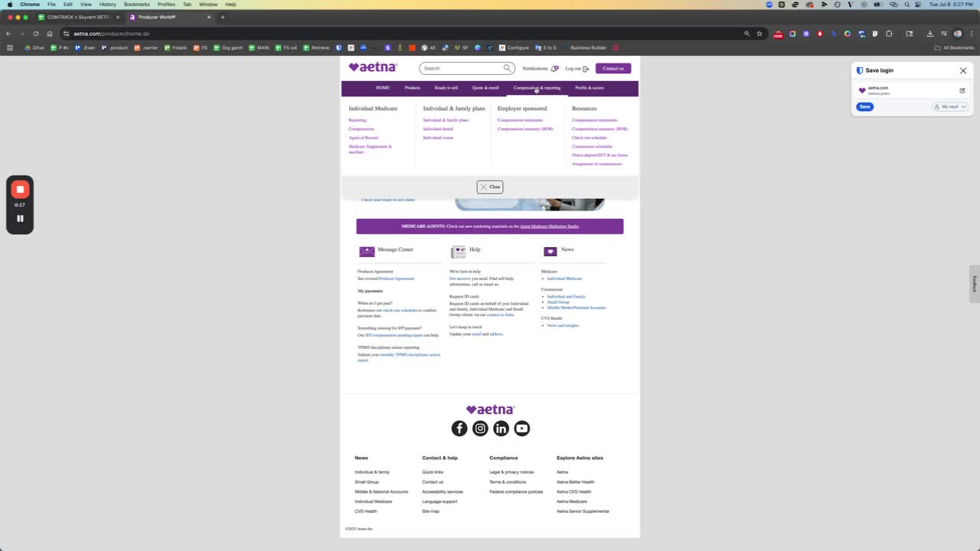Stop the screen recording
980x551 pixels.
pos(20,189)
